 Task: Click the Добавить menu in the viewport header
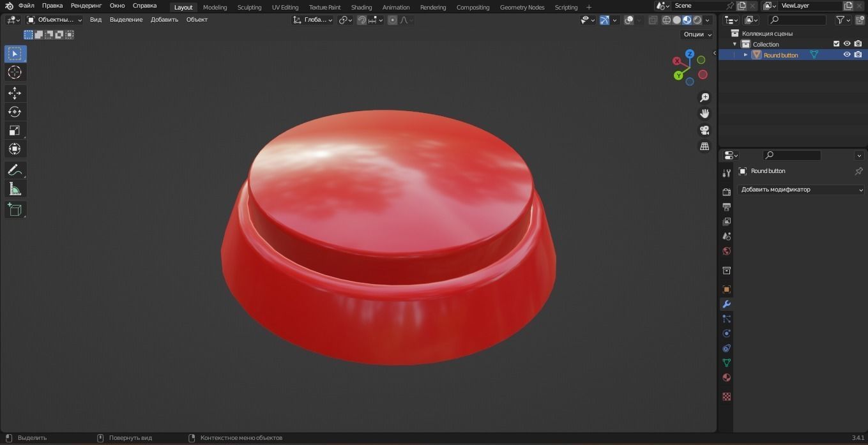point(164,20)
